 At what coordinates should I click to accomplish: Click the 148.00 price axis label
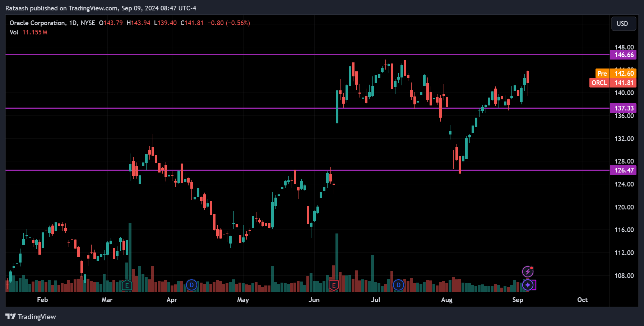tap(624, 47)
